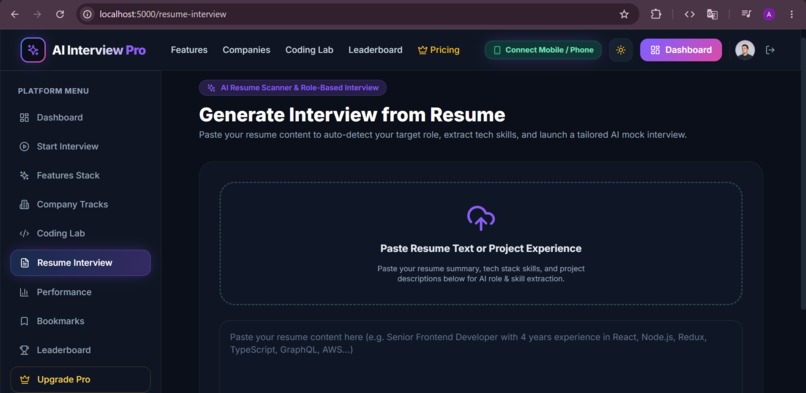Open the Pricing nav link
Viewport: 806px width, 393px height.
pos(438,50)
